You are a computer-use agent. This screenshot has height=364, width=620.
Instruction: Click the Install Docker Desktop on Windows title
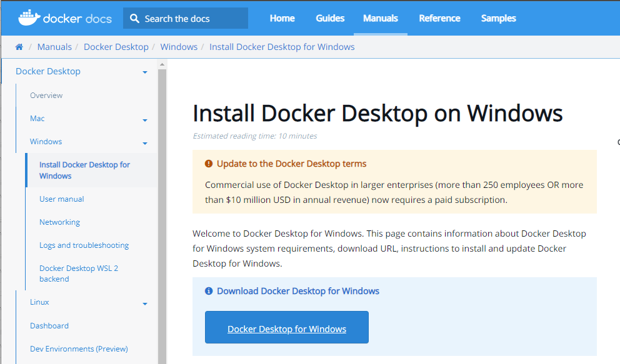(377, 113)
